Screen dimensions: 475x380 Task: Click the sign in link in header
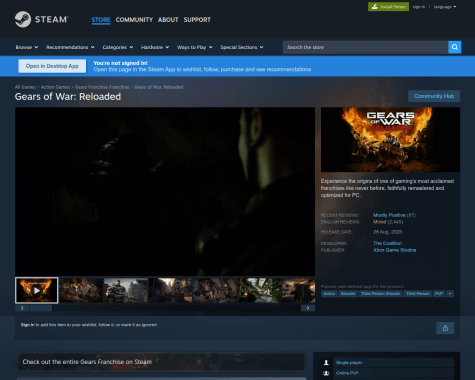pos(419,7)
